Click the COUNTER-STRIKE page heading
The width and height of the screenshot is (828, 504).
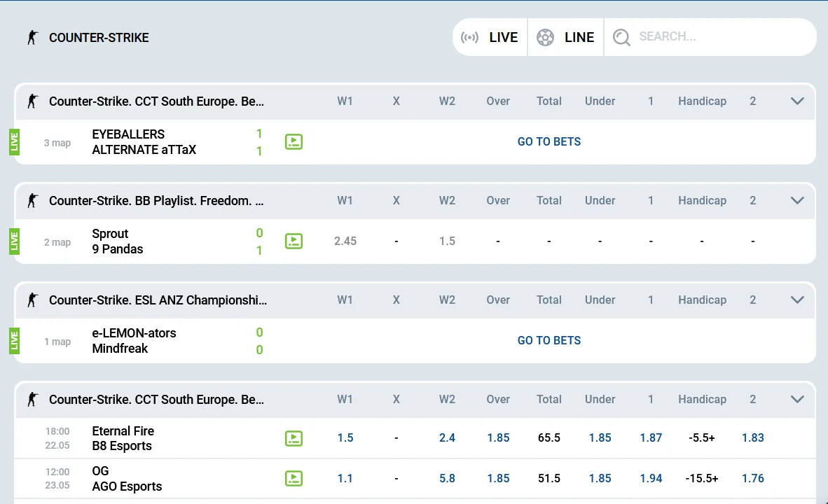tap(99, 38)
